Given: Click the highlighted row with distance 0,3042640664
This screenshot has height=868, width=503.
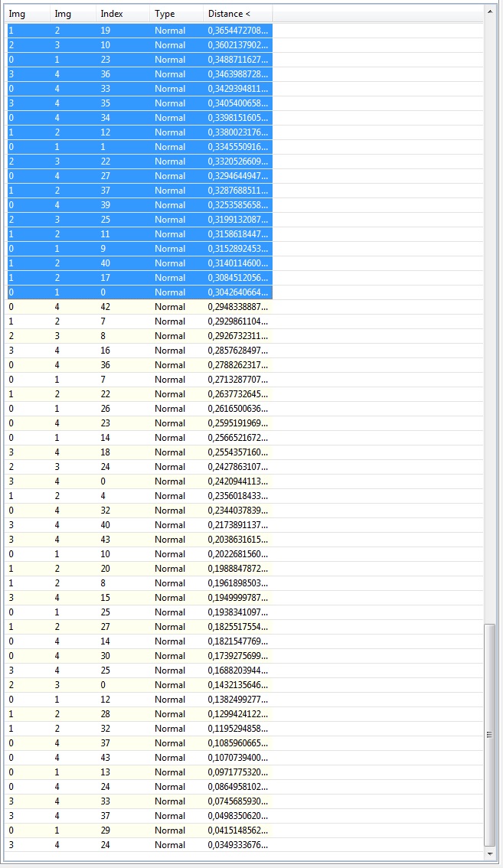Looking at the screenshot, I should coord(138,292).
